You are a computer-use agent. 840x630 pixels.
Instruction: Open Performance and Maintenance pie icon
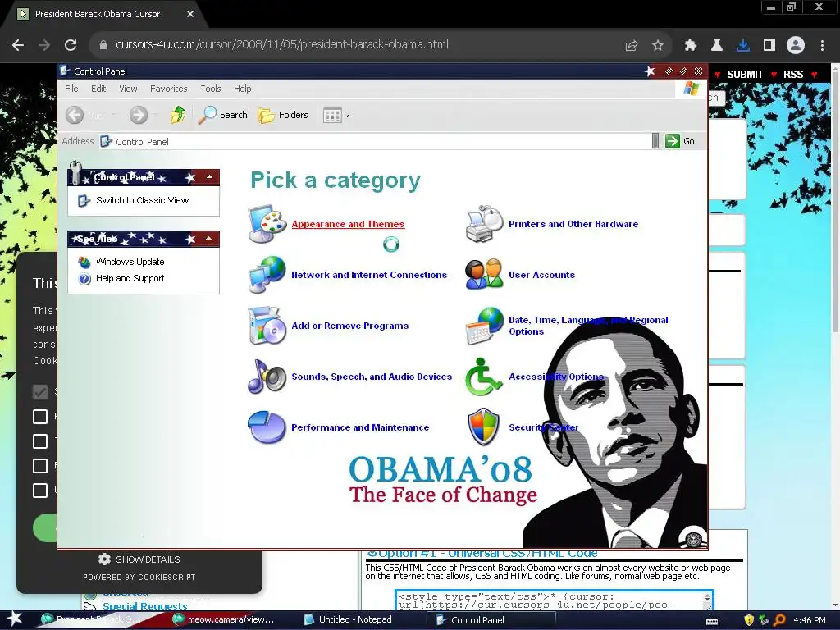pos(267,427)
